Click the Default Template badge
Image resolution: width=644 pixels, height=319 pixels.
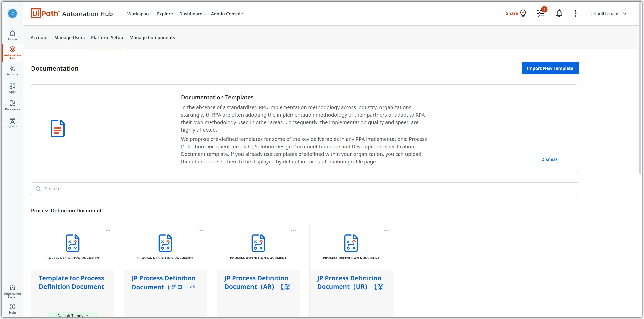[x=73, y=315]
